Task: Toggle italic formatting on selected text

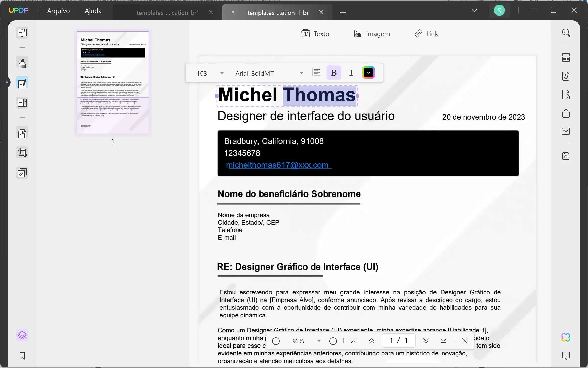Action: 351,73
